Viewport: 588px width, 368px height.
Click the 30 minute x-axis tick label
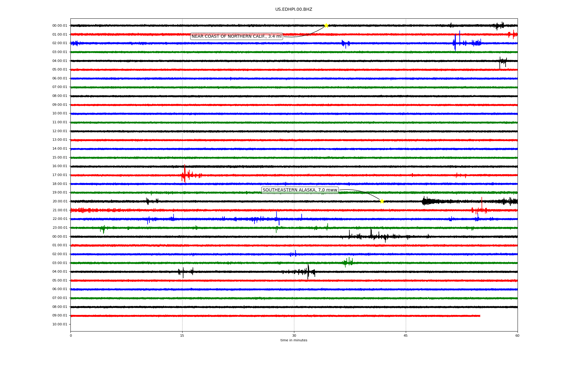294,335
